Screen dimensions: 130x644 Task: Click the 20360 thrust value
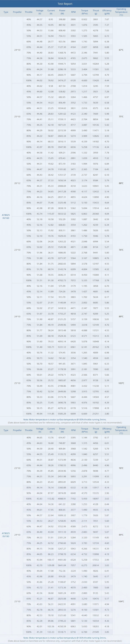click(96, 214)
